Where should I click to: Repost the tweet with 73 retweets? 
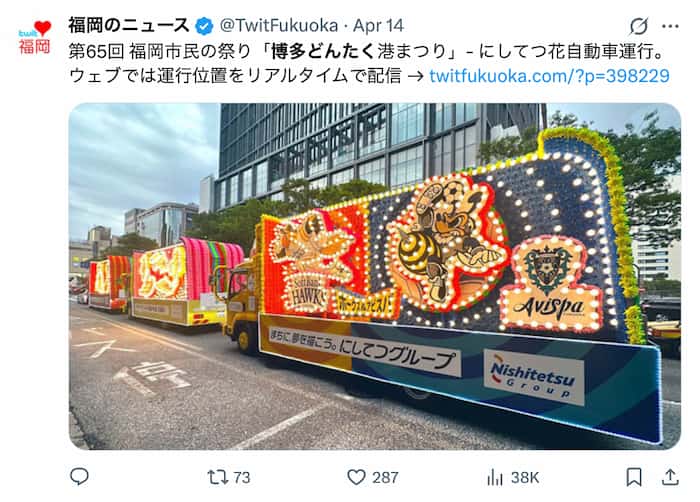point(217,477)
